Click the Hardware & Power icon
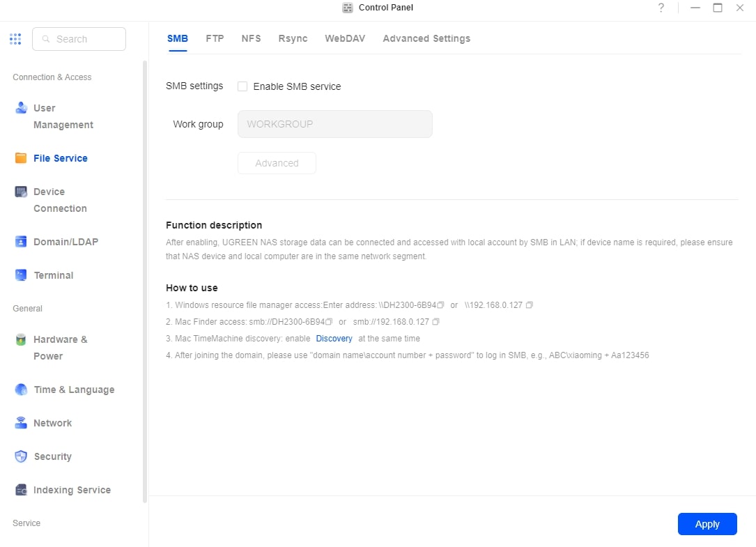Image resolution: width=756 pixels, height=547 pixels. click(x=21, y=339)
